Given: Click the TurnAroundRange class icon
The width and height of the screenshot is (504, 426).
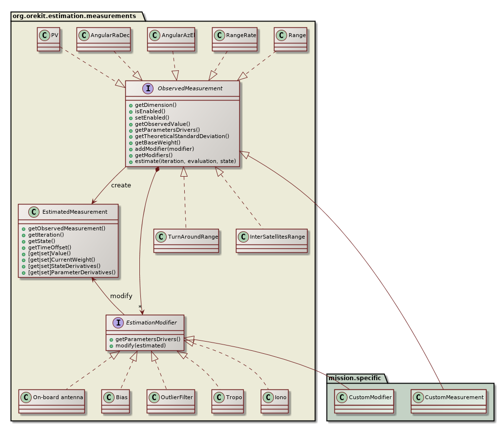Looking at the screenshot, I should [161, 237].
